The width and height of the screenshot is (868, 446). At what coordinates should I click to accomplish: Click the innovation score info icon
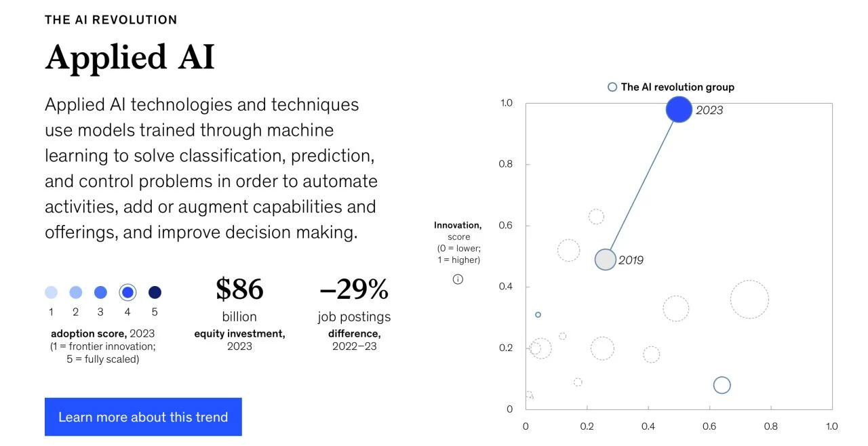coord(458,279)
